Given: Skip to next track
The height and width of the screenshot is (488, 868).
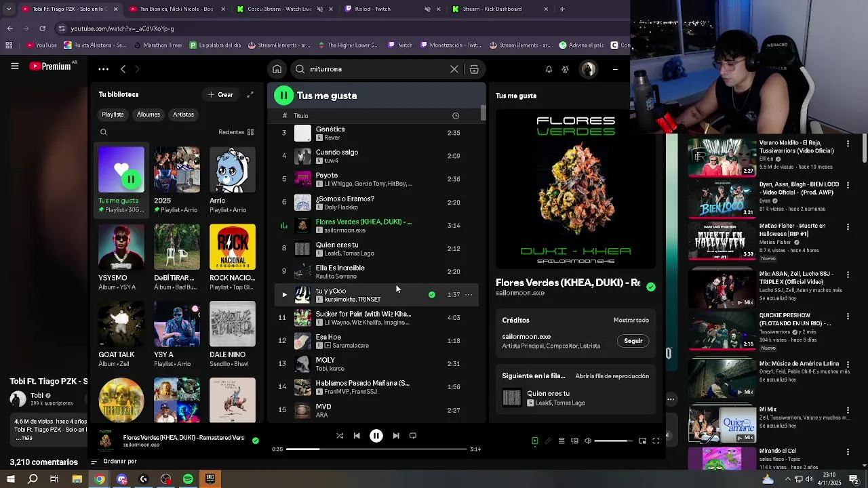Looking at the screenshot, I should click(396, 436).
